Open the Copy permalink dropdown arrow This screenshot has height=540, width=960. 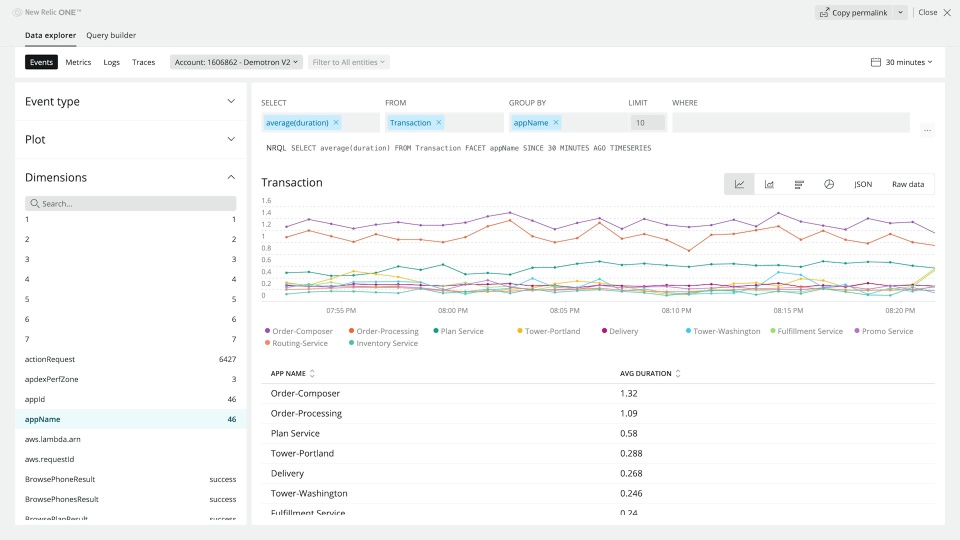tap(900, 12)
